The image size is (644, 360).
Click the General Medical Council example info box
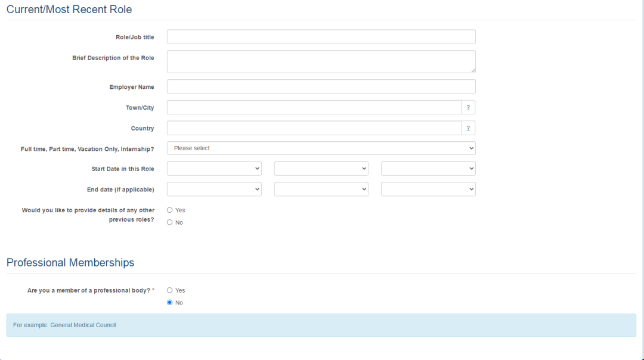321,325
